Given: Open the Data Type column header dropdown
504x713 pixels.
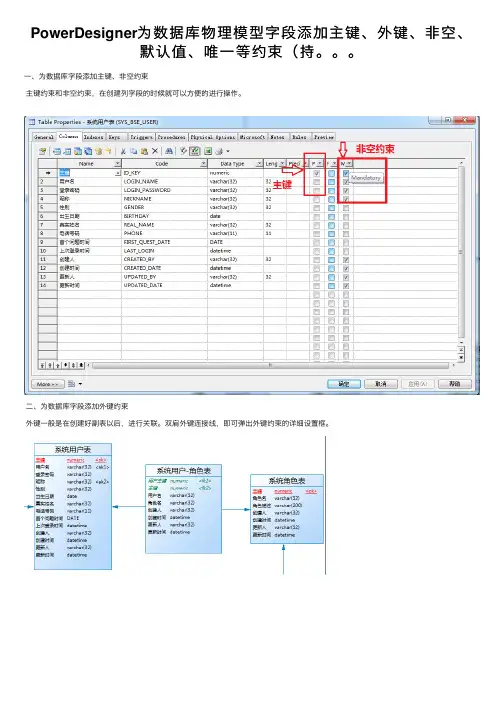Looking at the screenshot, I should coord(259,163).
